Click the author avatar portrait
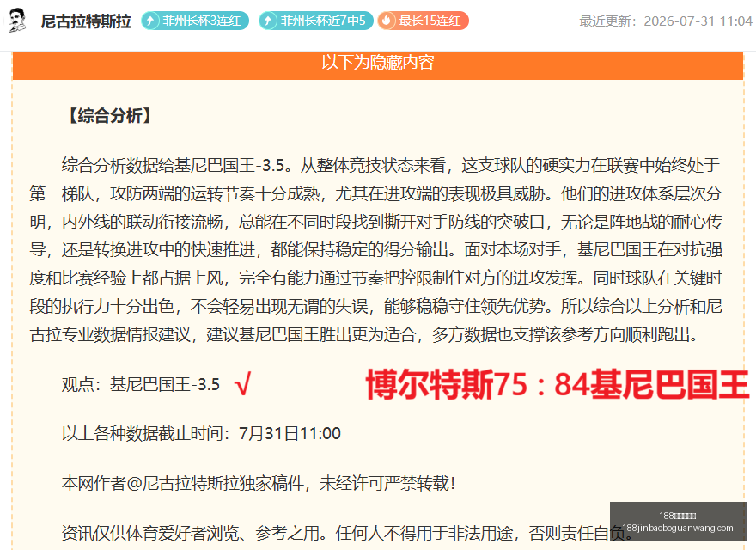Viewport: 756px width, 550px height. [17, 21]
